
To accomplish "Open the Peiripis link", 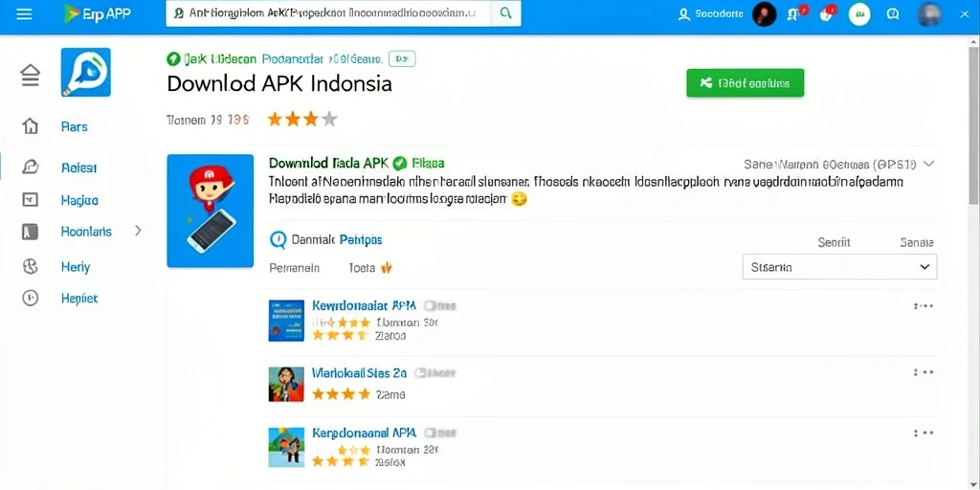I will click(x=361, y=239).
